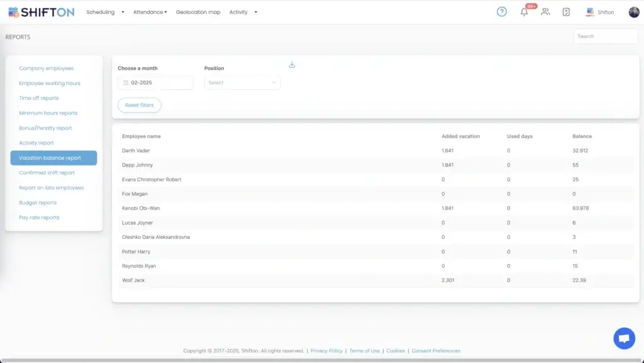Download the report with export icon
This screenshot has height=363, width=644.
click(x=292, y=65)
